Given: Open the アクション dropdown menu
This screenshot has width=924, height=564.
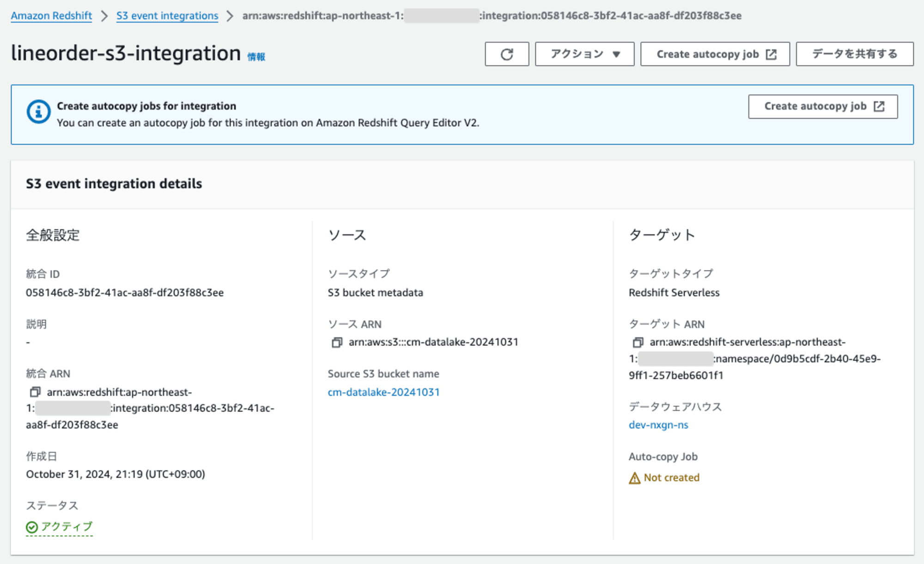Looking at the screenshot, I should pyautogui.click(x=584, y=54).
